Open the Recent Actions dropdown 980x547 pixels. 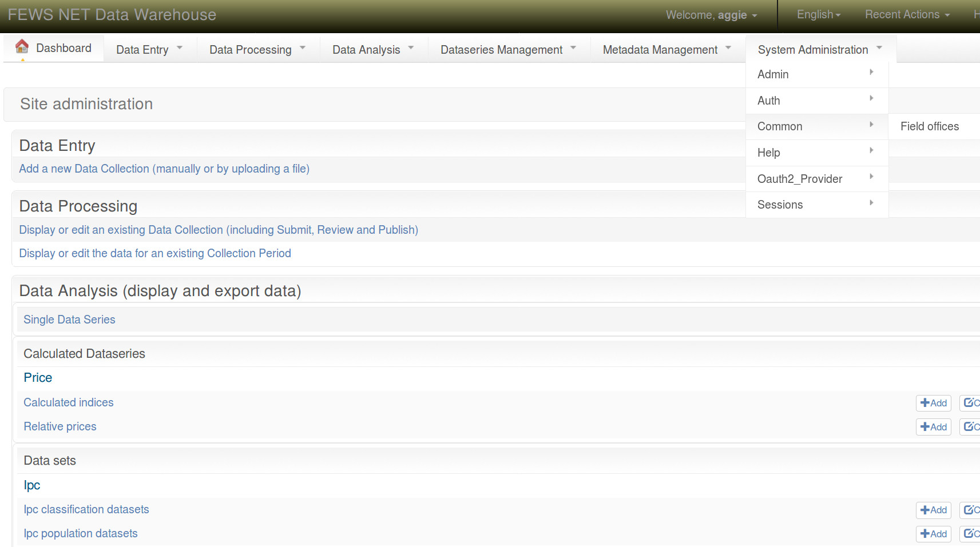[x=907, y=15]
